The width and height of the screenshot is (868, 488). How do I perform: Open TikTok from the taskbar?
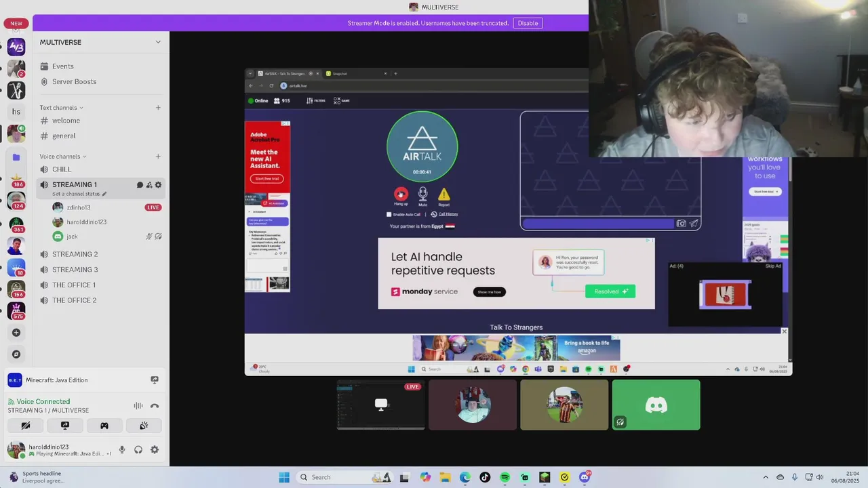pyautogui.click(x=485, y=477)
